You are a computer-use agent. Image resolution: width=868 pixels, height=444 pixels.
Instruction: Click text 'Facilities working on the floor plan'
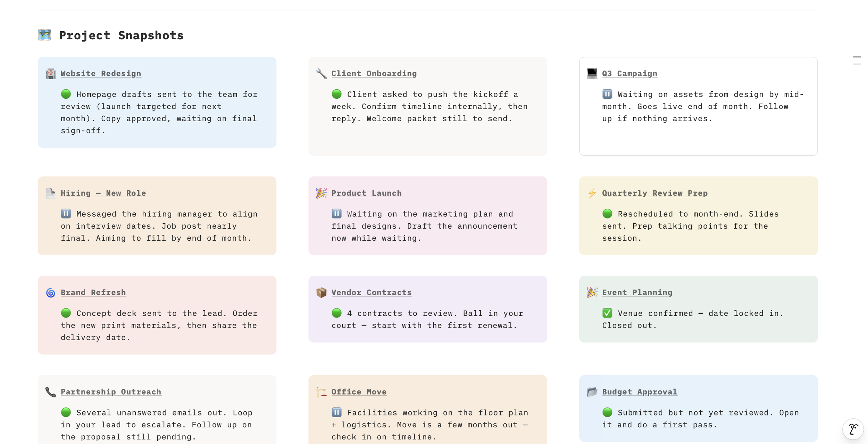(437, 413)
